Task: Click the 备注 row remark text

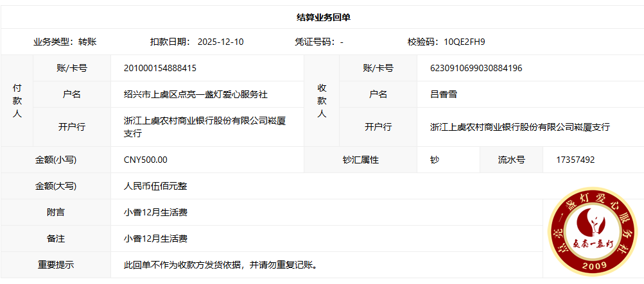Action: 155,238
